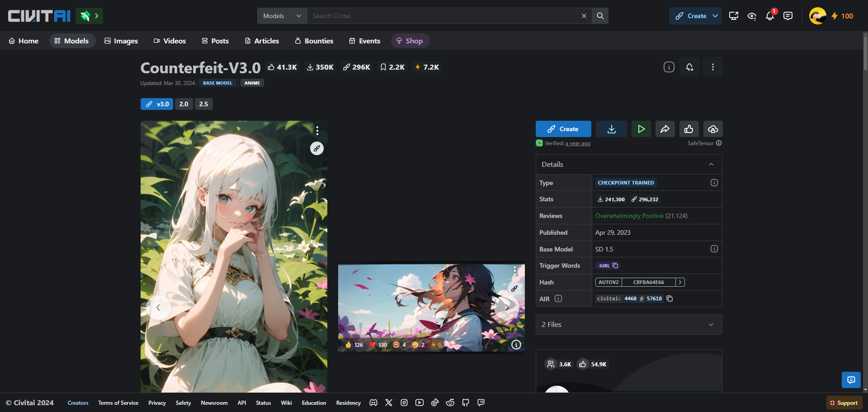Expand the 2 Files section
868x412 pixels.
629,324
